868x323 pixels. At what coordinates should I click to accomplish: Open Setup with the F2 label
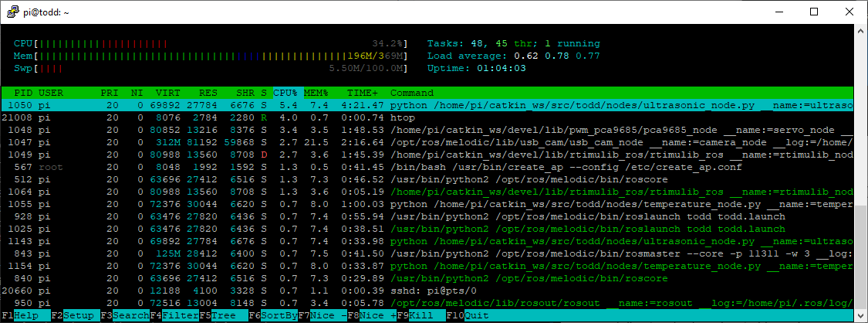(76, 316)
